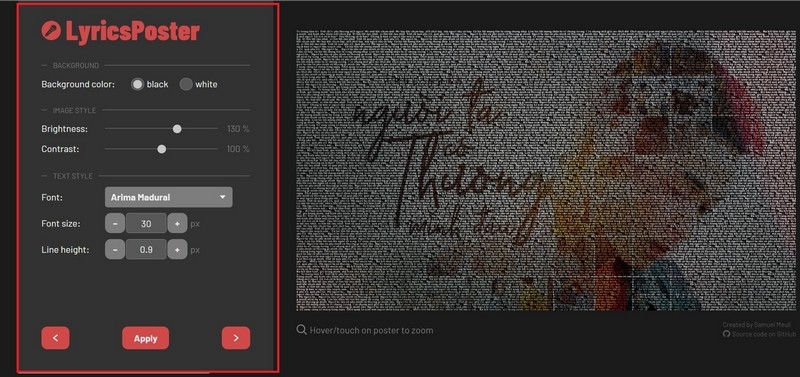Select the white background color option

pyautogui.click(x=186, y=84)
